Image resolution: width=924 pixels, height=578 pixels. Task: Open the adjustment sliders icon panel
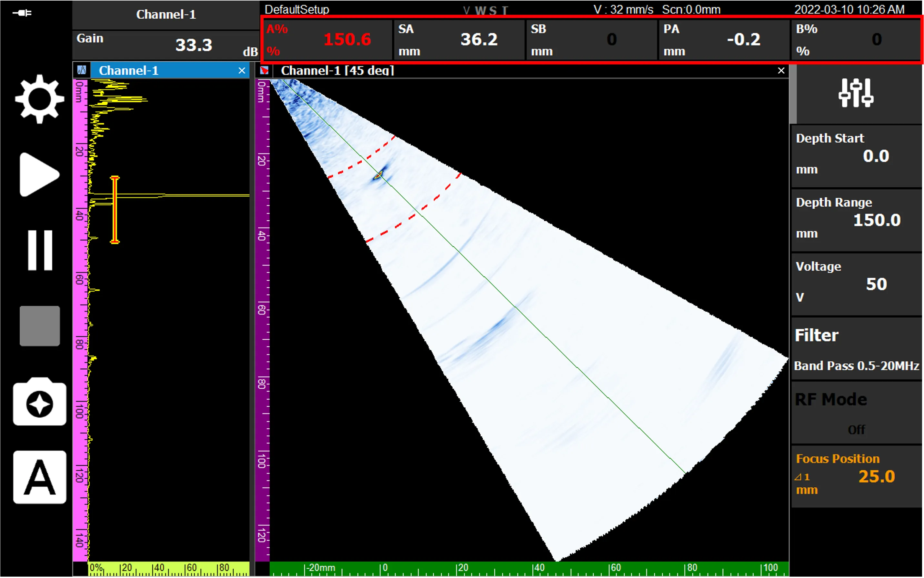click(856, 93)
